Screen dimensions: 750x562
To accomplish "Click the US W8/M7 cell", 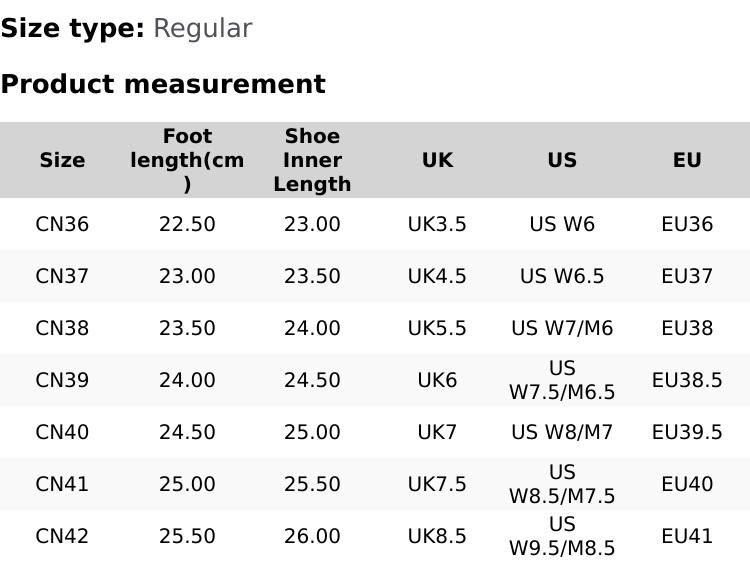I will click(562, 432).
